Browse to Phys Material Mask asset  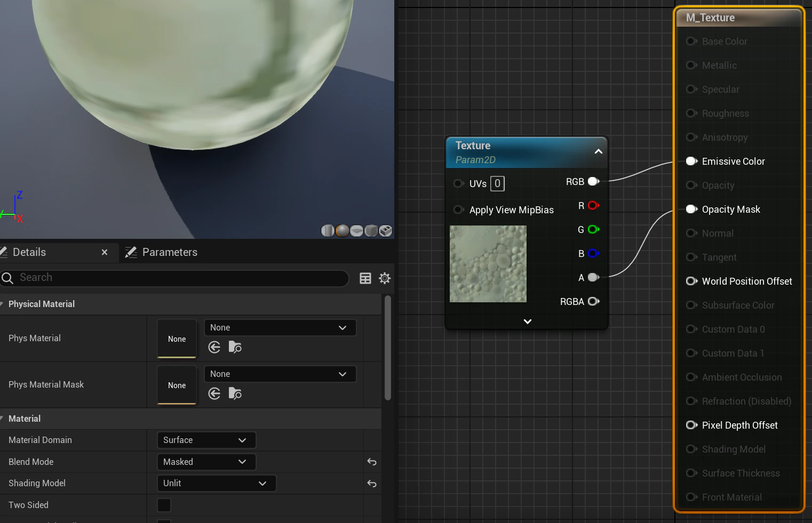[x=235, y=393]
